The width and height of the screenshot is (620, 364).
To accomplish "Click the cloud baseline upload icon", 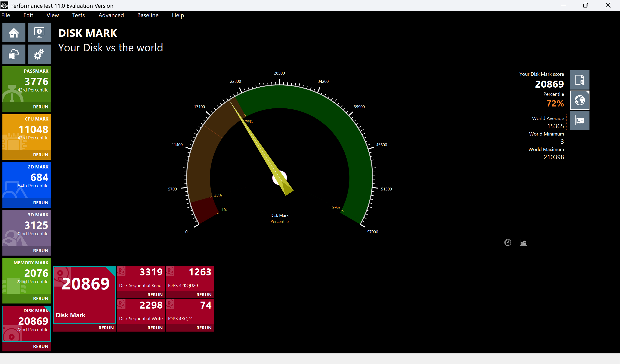I will pos(14,54).
